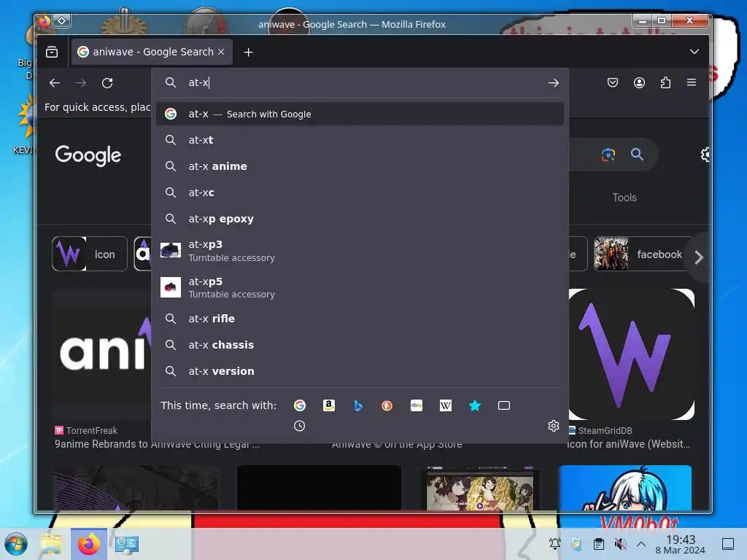
Task: Select the 'icon' image filter chip
Action: pyautogui.click(x=90, y=254)
